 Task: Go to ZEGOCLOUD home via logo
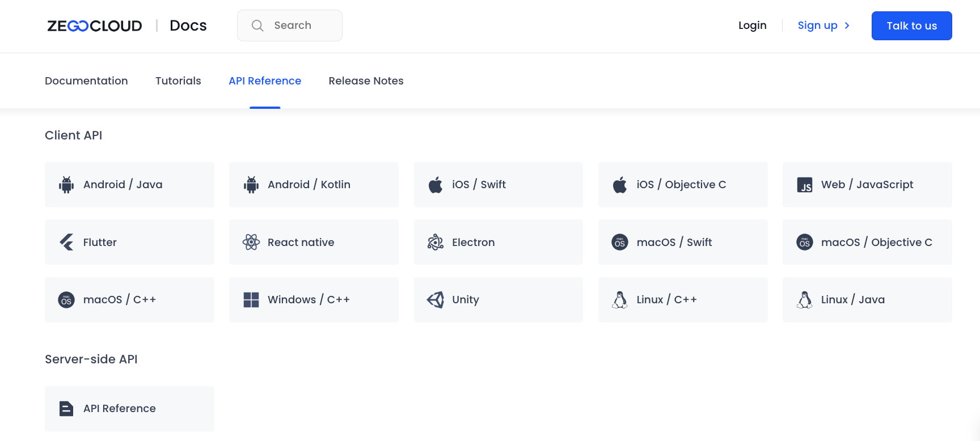[x=95, y=26]
